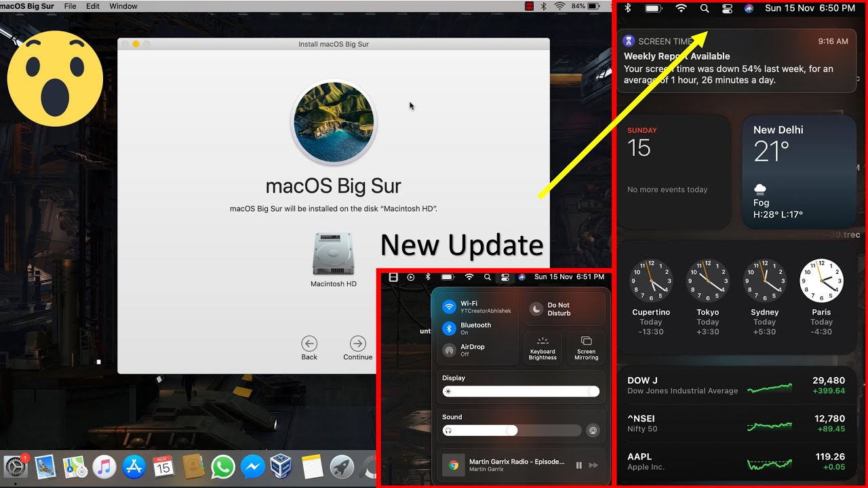Launch Mail from the Dock
868x488 pixels.
click(x=45, y=466)
